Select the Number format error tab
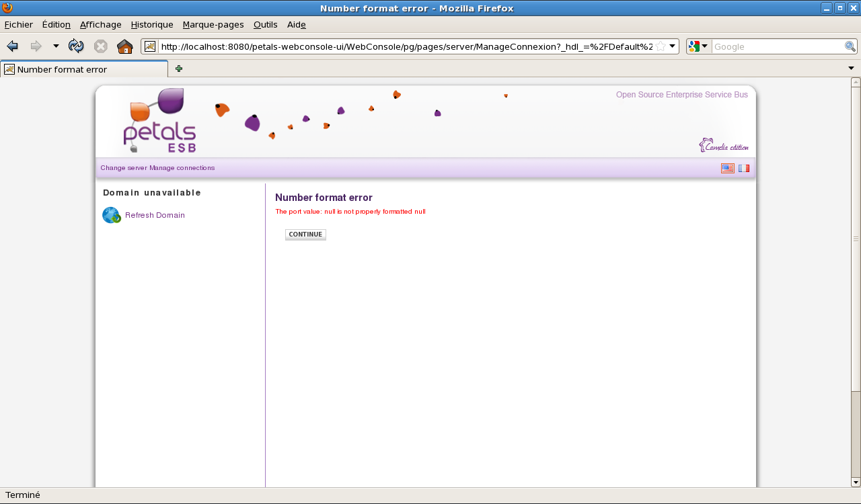The width and height of the screenshot is (861, 504). tap(84, 69)
